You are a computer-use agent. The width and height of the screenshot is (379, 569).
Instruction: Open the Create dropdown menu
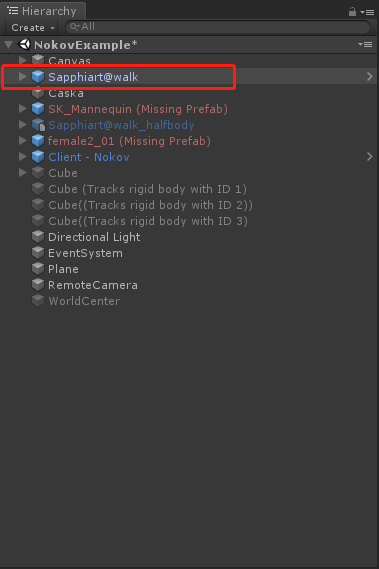[x=33, y=28]
